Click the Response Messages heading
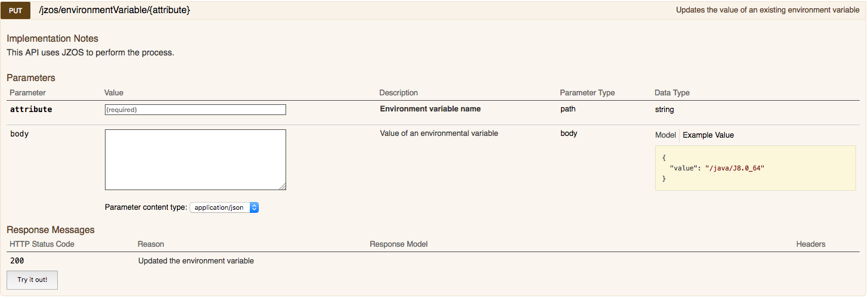This screenshot has height=298, width=868. (x=51, y=230)
